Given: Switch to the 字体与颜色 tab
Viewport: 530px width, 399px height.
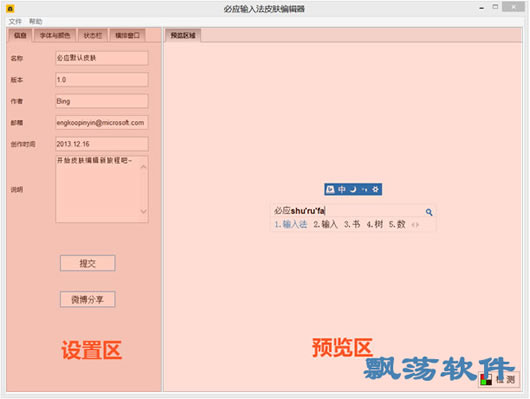Looking at the screenshot, I should click(55, 36).
